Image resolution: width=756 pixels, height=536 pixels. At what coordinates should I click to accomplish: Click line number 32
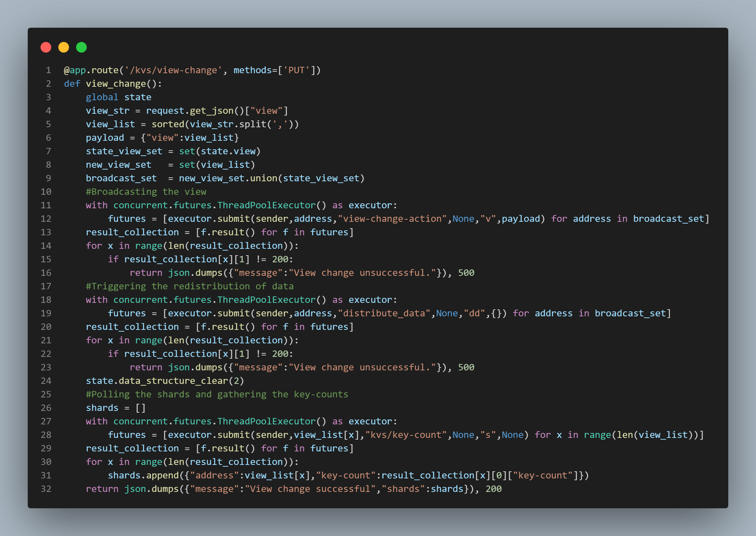(46, 489)
